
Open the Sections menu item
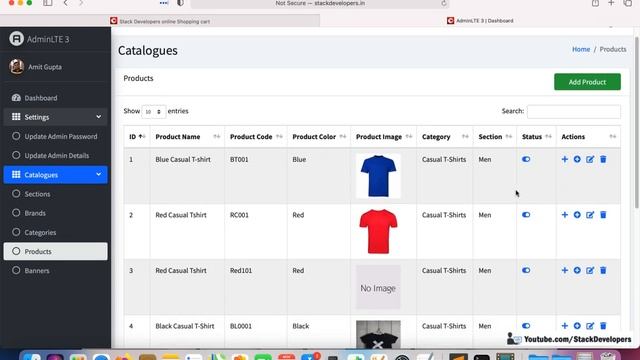pos(56,194)
